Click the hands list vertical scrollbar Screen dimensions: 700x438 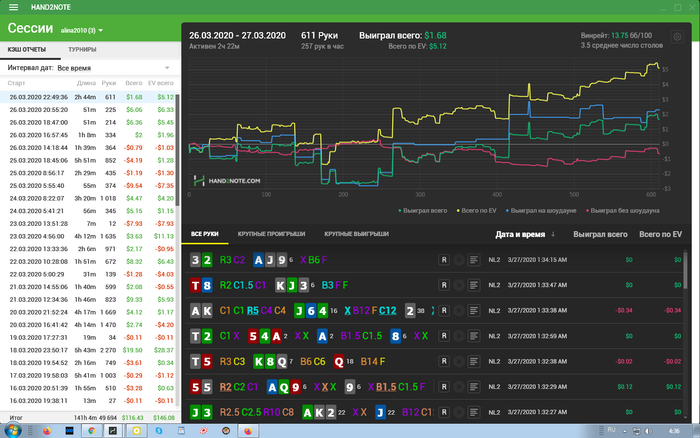coord(685,269)
